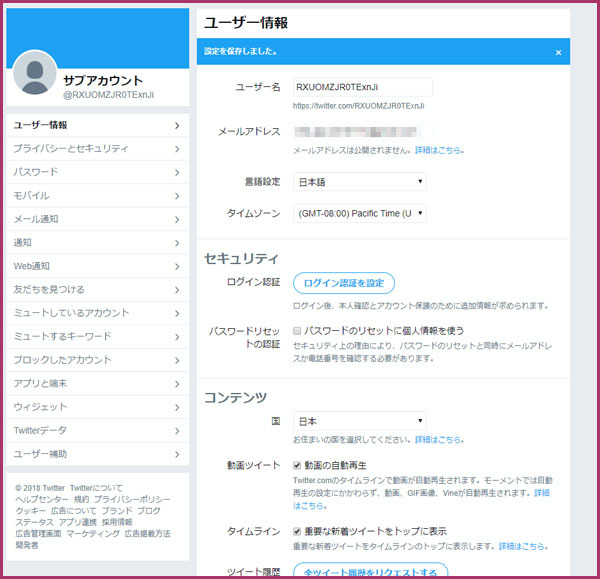Open the 広告掲載方法 footer link
The height and width of the screenshot is (579, 600).
point(147,533)
